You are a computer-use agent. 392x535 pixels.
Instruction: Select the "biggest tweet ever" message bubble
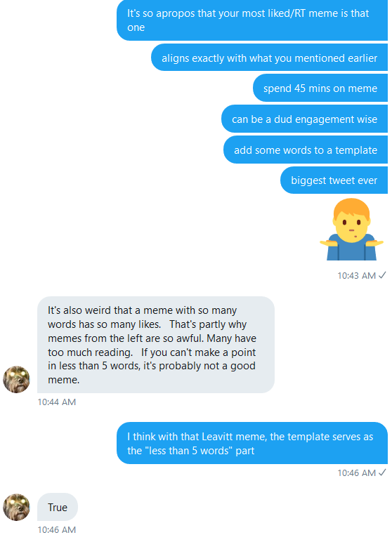[334, 180]
